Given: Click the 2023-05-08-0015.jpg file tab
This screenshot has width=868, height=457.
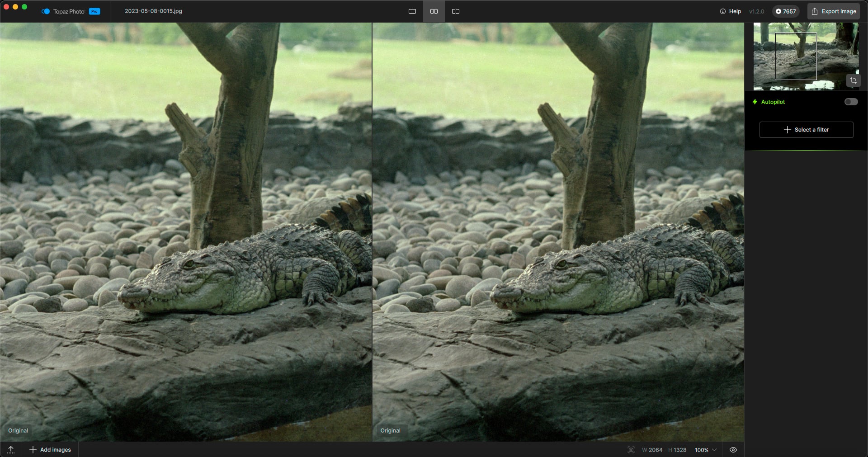Looking at the screenshot, I should [x=153, y=11].
